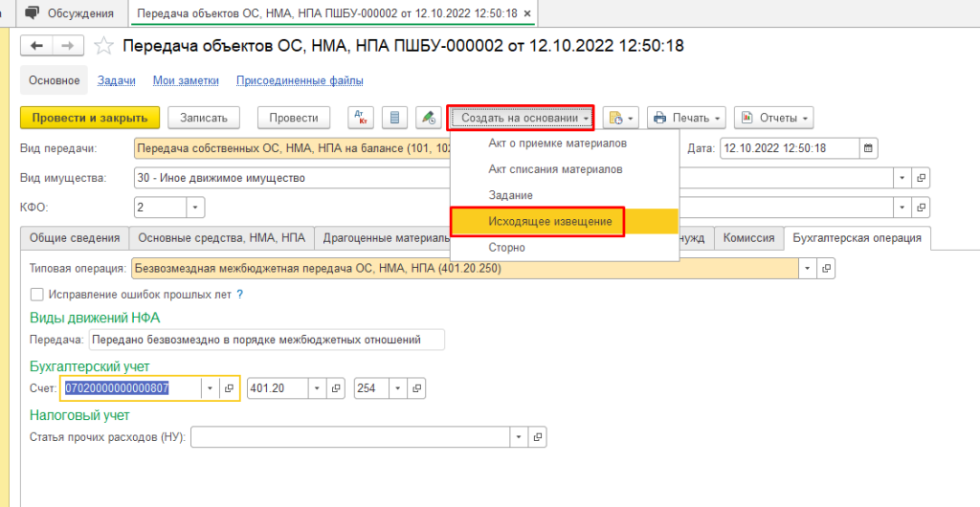Viewport: 980px width, 507px height.
Task: Expand the КФО dropdown
Action: pos(195,208)
